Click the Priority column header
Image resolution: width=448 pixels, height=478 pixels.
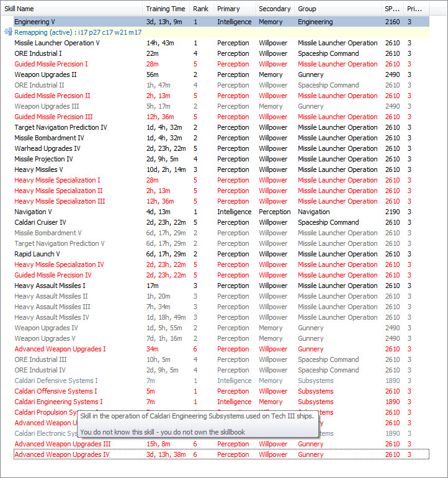[416, 9]
